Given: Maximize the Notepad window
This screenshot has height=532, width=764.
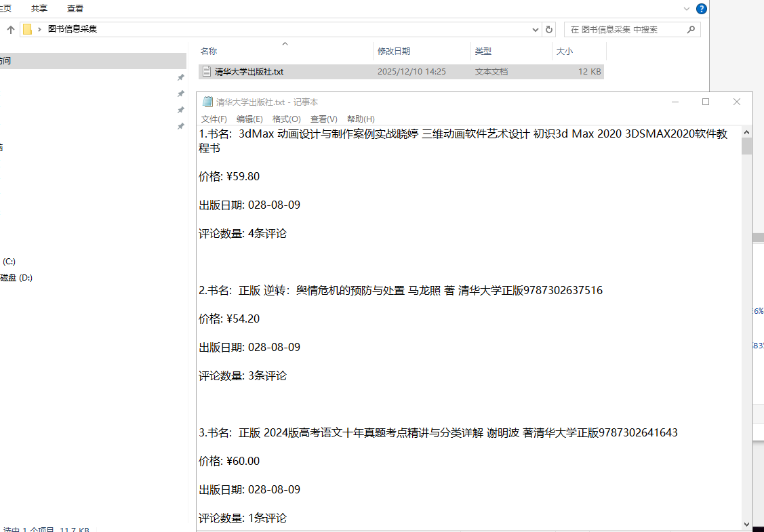Looking at the screenshot, I should coord(706,102).
